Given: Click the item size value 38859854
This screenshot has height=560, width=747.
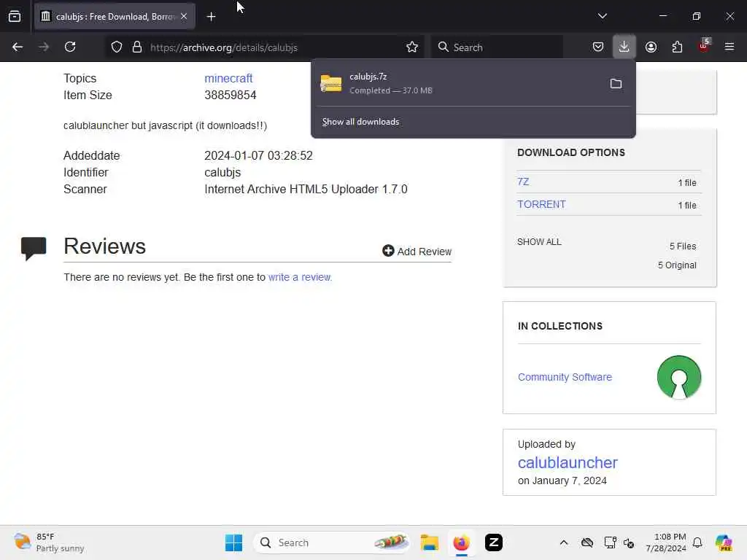Looking at the screenshot, I should tap(230, 96).
